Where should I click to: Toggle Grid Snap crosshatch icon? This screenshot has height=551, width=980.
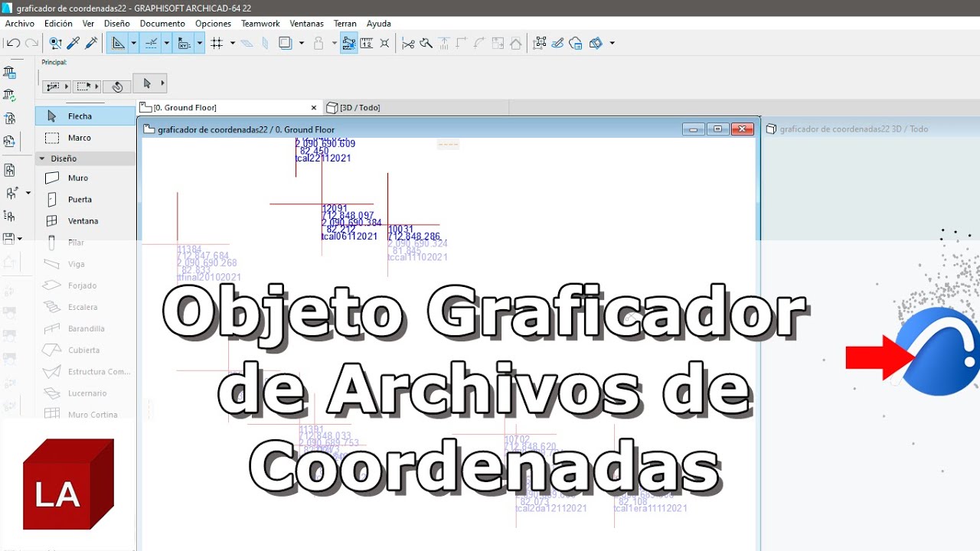pyautogui.click(x=217, y=44)
